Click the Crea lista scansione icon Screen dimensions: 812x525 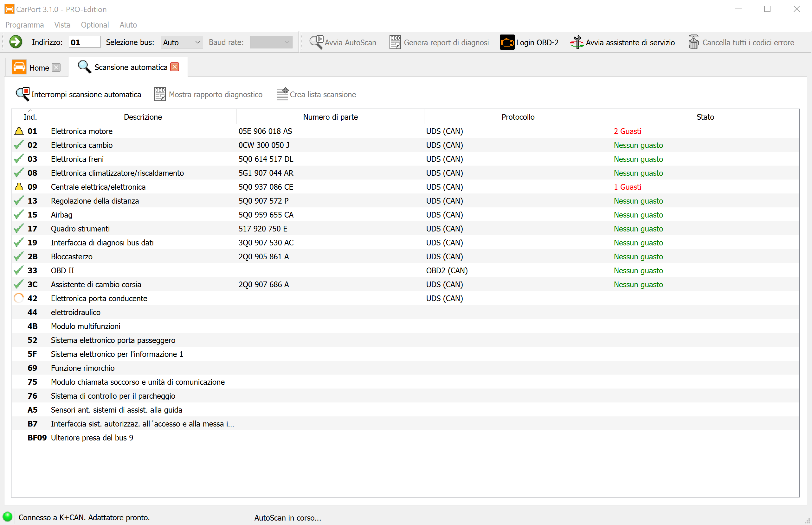click(282, 94)
